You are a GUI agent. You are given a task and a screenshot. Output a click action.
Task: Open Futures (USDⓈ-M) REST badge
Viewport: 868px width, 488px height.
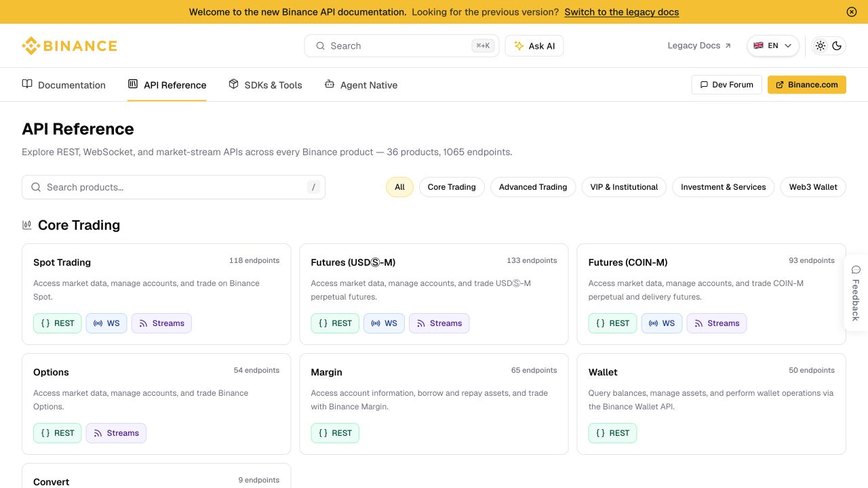(x=335, y=323)
